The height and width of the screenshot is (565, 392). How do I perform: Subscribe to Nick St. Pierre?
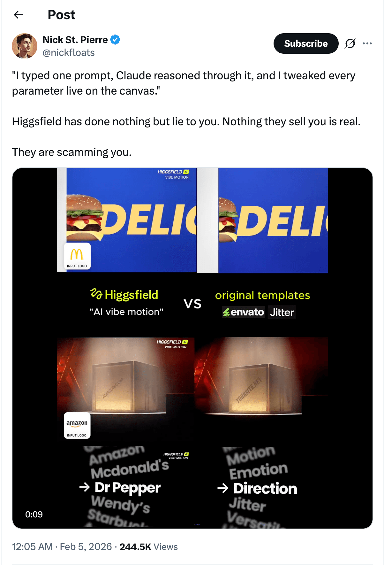coord(306,43)
